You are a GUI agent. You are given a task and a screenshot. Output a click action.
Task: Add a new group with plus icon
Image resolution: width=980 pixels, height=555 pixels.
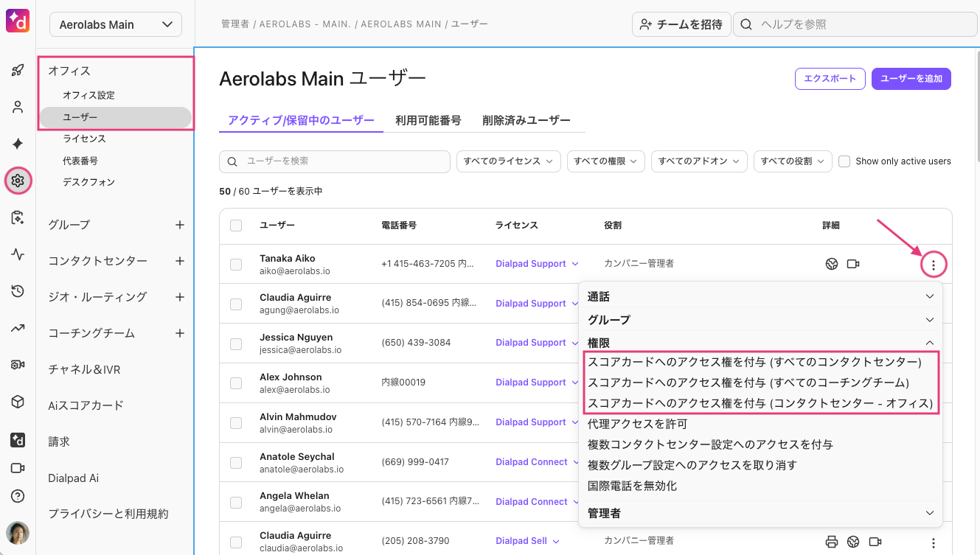[180, 225]
